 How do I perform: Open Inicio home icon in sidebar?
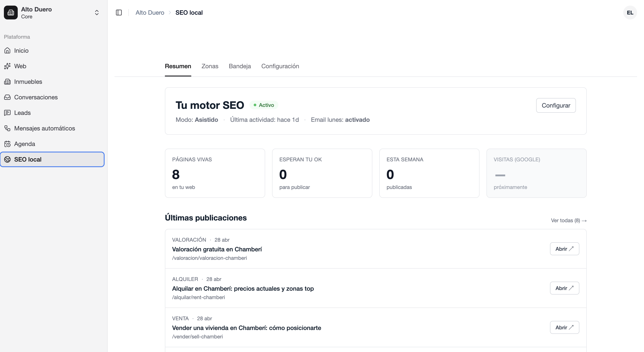(8, 51)
